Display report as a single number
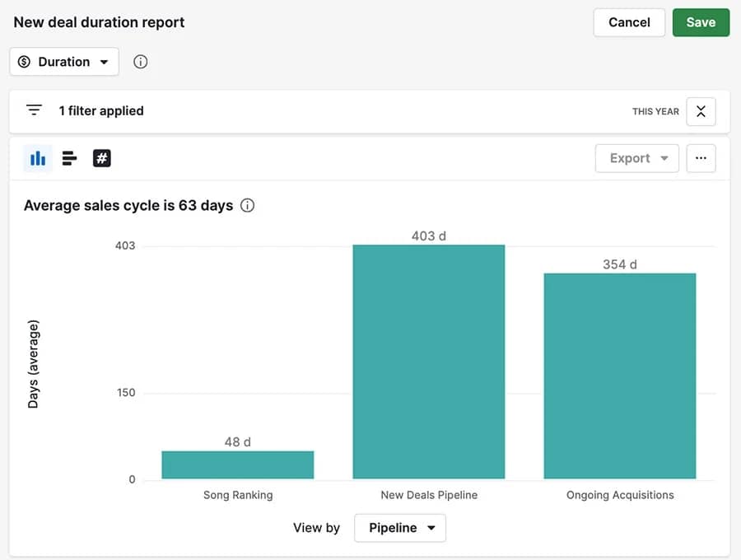The image size is (741, 560). 100,157
